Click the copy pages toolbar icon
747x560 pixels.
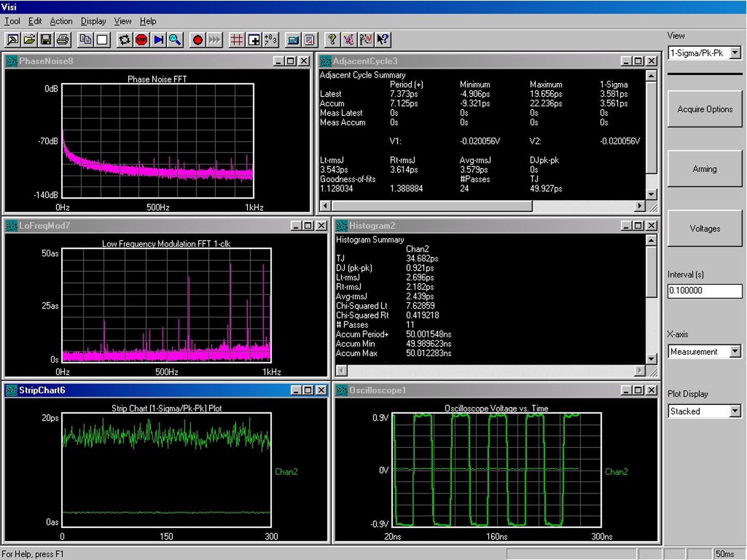pos(86,39)
